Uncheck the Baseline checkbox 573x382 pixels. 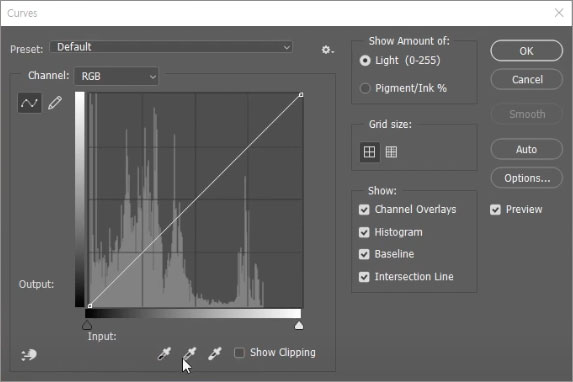point(364,254)
